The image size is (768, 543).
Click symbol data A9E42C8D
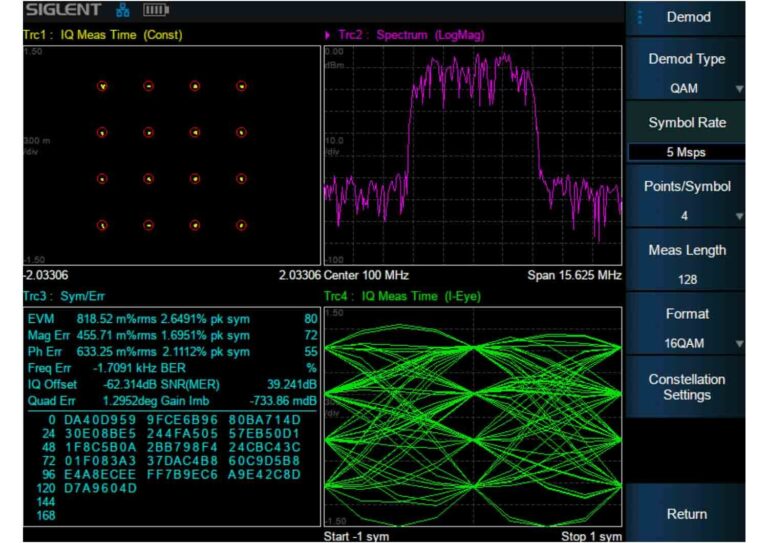(264, 474)
